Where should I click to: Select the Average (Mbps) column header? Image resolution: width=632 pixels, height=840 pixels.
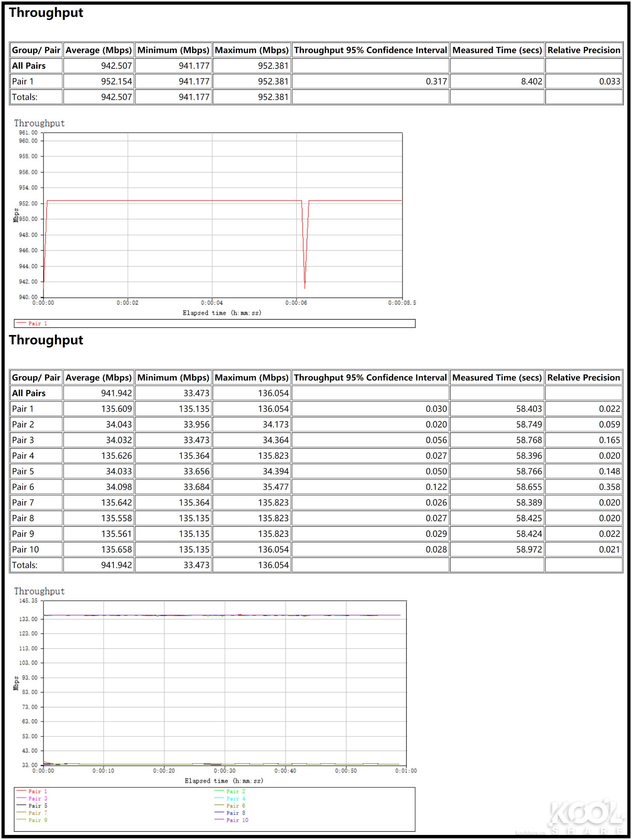(x=98, y=50)
